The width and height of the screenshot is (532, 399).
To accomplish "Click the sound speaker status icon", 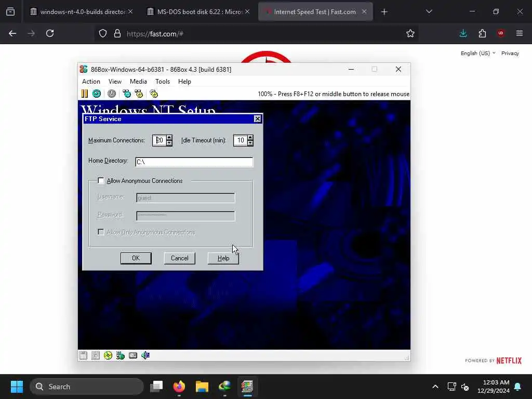I will coord(145,355).
